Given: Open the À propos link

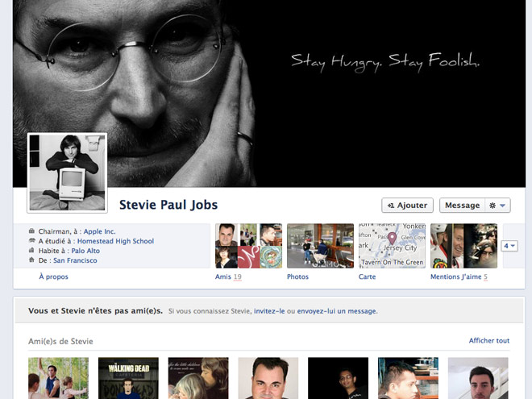Looking at the screenshot, I should pyautogui.click(x=54, y=276).
